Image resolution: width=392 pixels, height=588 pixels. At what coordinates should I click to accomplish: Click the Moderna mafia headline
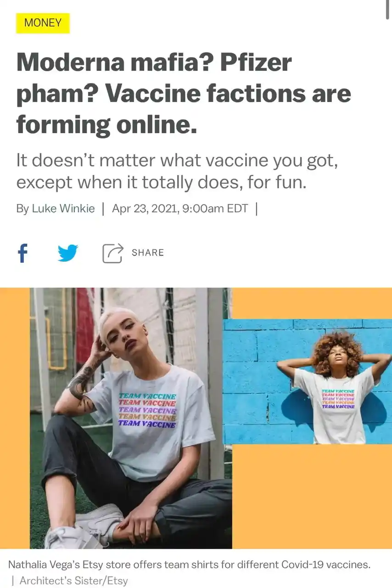click(x=184, y=93)
